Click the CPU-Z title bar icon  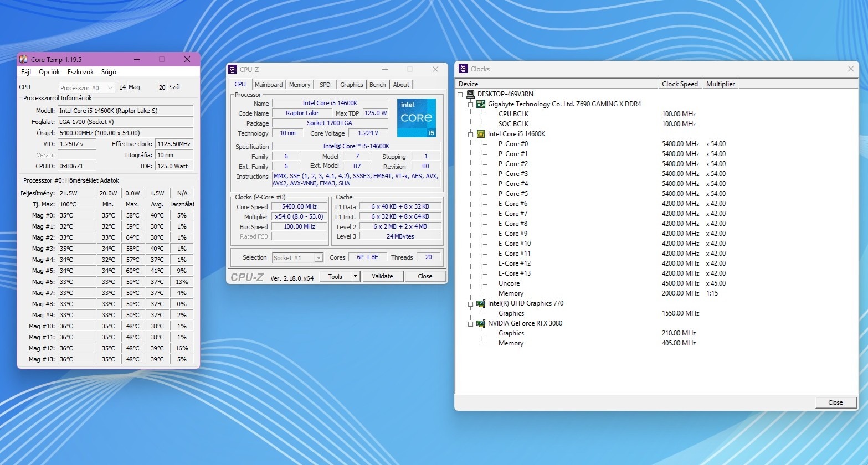click(233, 70)
